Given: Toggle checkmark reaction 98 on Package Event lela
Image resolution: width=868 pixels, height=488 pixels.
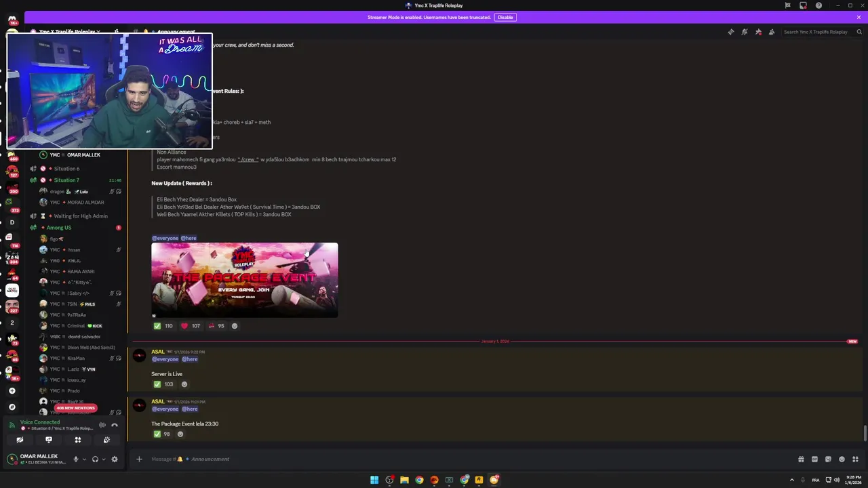Looking at the screenshot, I should [x=162, y=434].
